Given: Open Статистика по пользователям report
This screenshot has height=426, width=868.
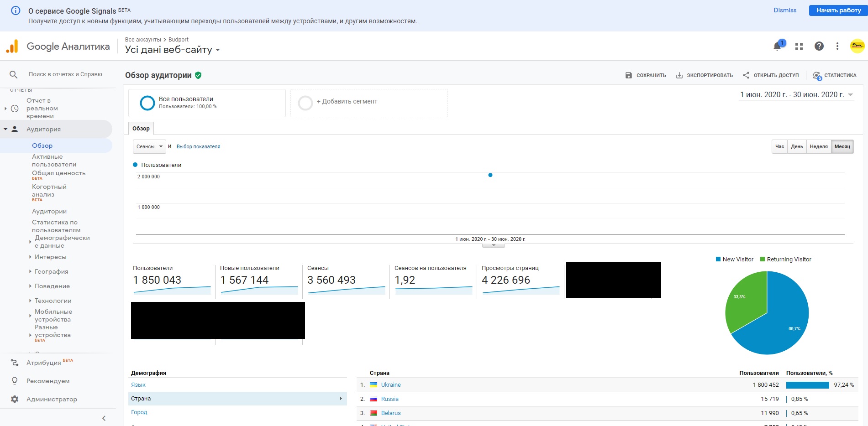Looking at the screenshot, I should tap(56, 226).
